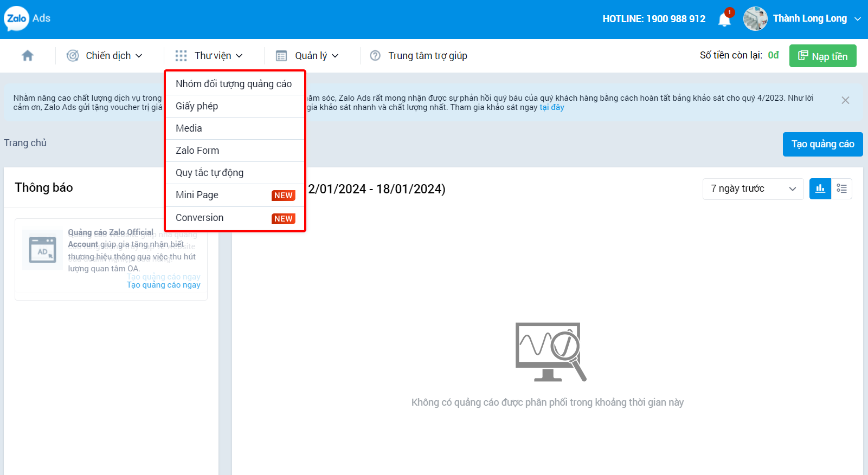Expand the Quản lý chevron arrow
Viewport: 868px width, 475px height.
click(335, 56)
